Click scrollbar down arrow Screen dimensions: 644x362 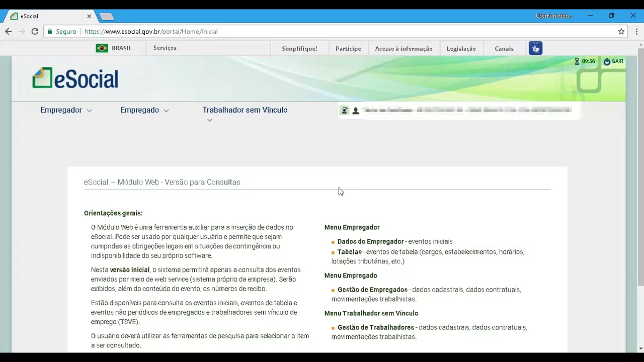pos(640,348)
